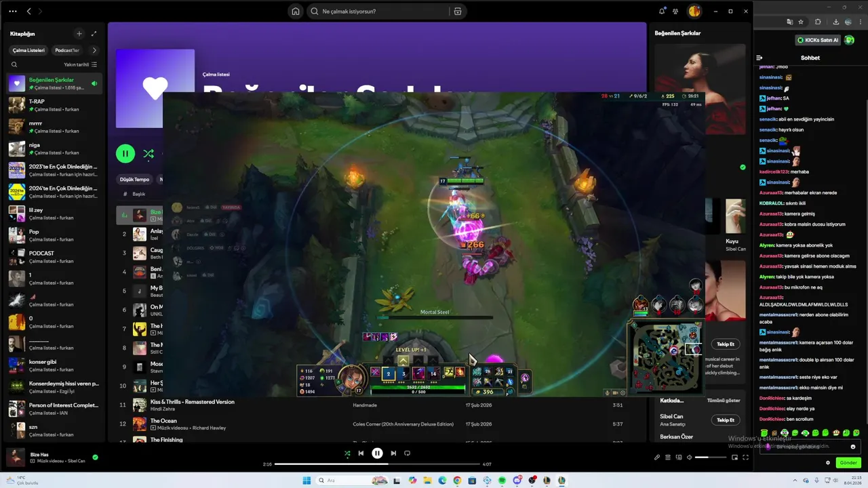
Task: Adjust the Spotify volume slider
Action: (711, 457)
